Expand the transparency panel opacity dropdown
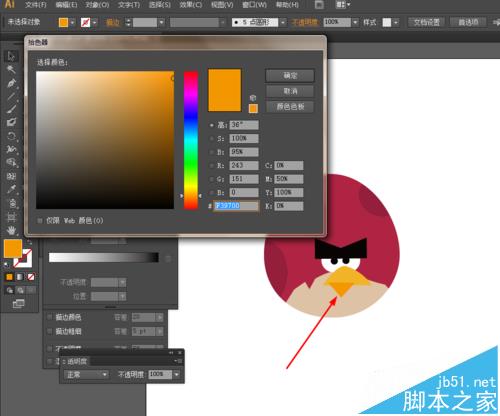This screenshot has height=416, width=500. [x=177, y=375]
